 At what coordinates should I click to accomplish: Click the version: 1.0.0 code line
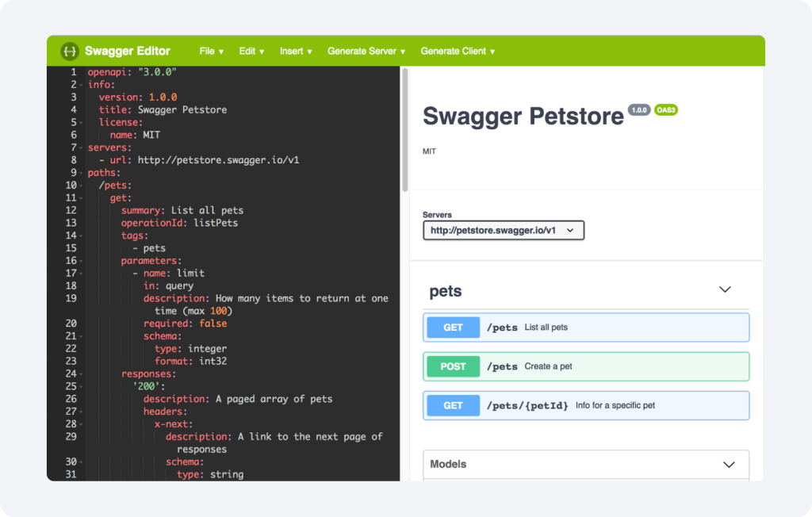click(138, 98)
